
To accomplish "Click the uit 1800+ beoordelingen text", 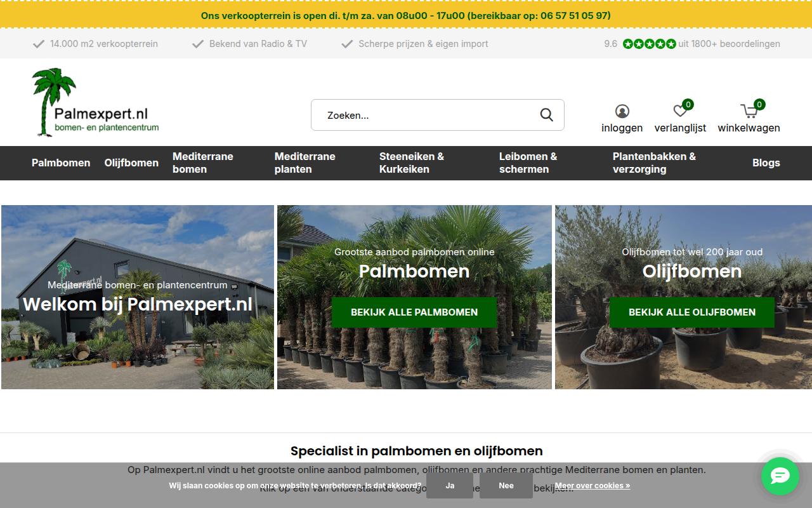I will pyautogui.click(x=730, y=44).
